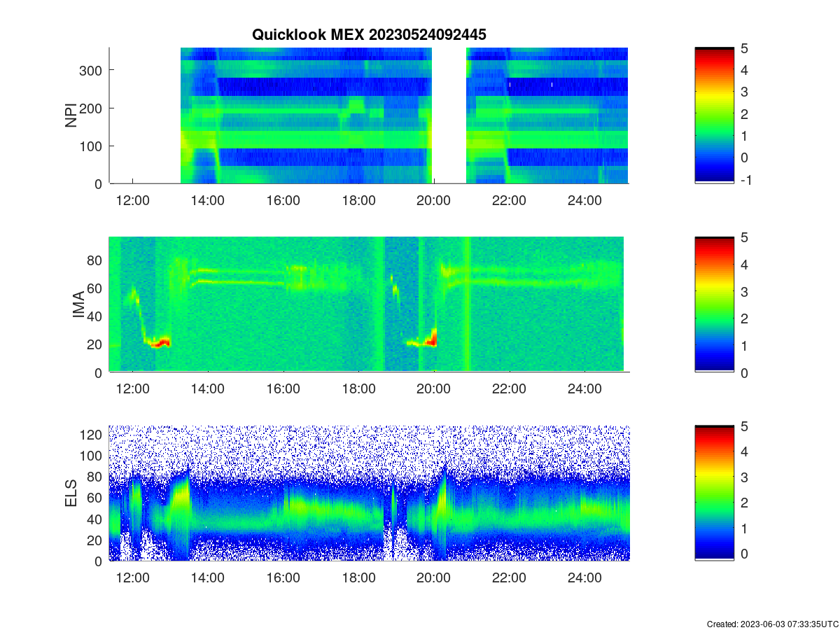Click the "40" tick on the IMA y-axis
Screen dimensions: 840x630
[x=95, y=316]
